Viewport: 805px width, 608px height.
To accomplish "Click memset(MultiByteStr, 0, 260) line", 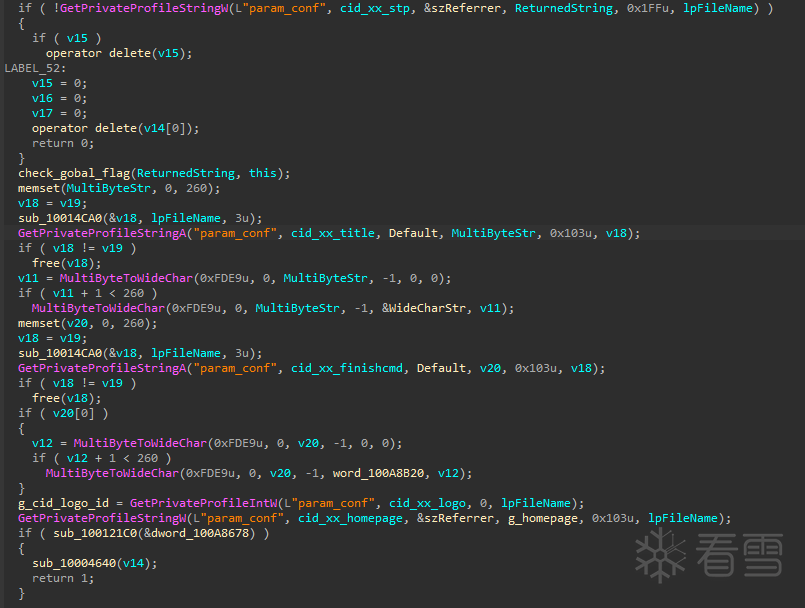I will pos(119,188).
